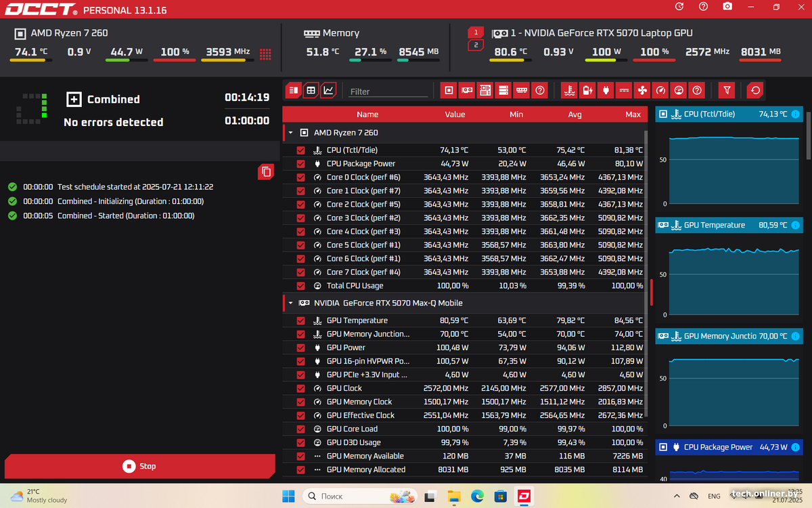
Task: Filter sensors by motherboard hardware type
Action: tap(484, 90)
